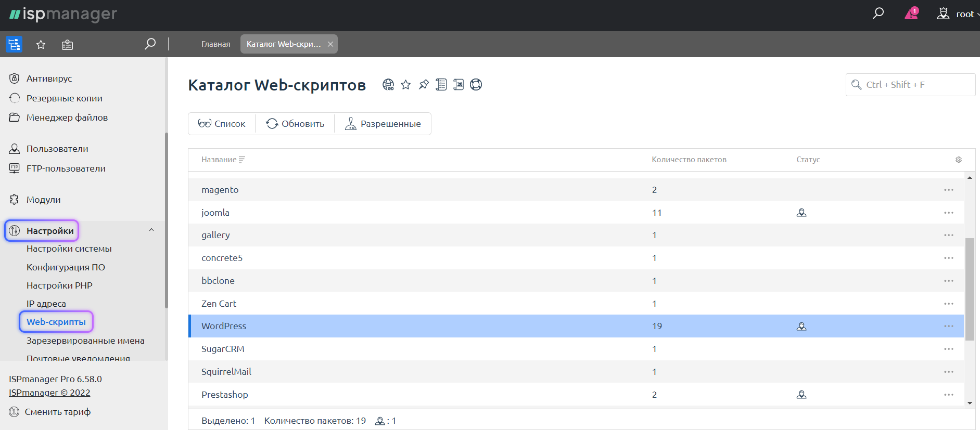The width and height of the screenshot is (980, 430).
Task: Click the Список button
Action: click(x=222, y=124)
